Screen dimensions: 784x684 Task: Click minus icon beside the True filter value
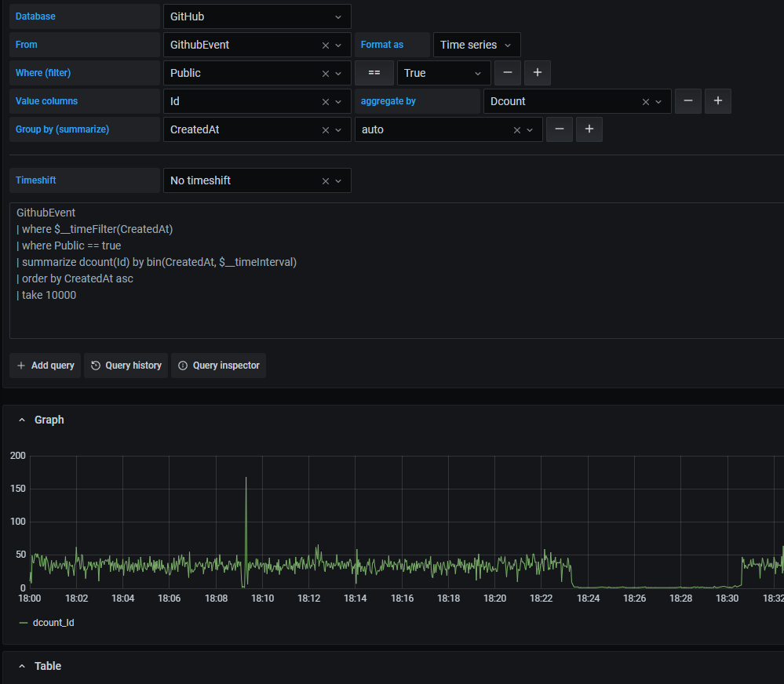[x=507, y=72]
